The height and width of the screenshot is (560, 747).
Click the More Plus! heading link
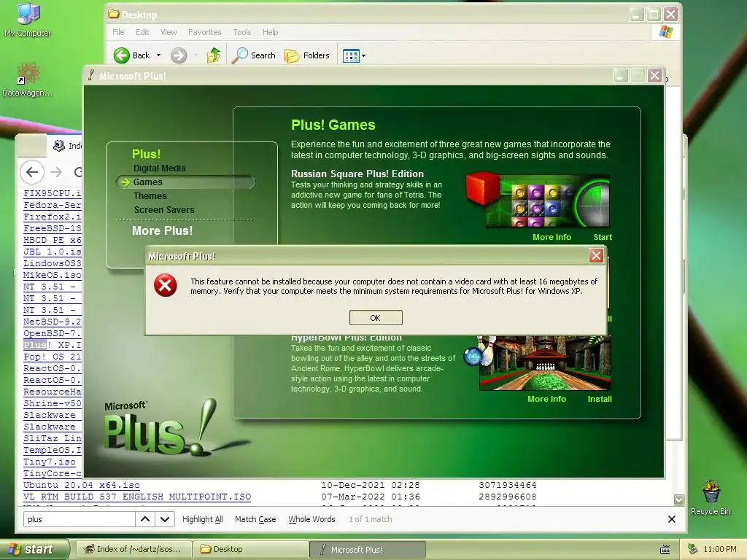[x=162, y=230]
